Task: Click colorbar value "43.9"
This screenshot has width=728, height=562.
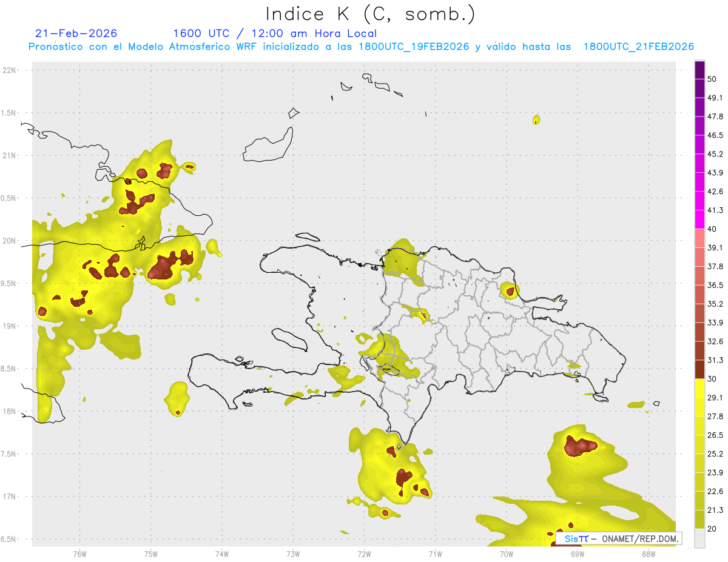Action: [715, 173]
